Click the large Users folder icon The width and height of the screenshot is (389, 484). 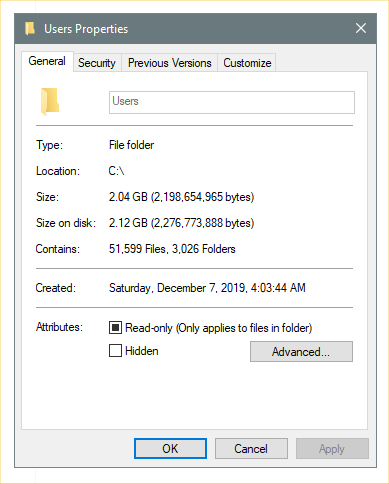(x=50, y=102)
